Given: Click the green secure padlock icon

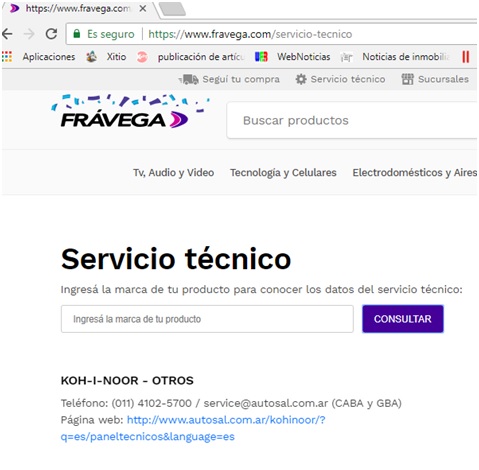Looking at the screenshot, I should (77, 34).
